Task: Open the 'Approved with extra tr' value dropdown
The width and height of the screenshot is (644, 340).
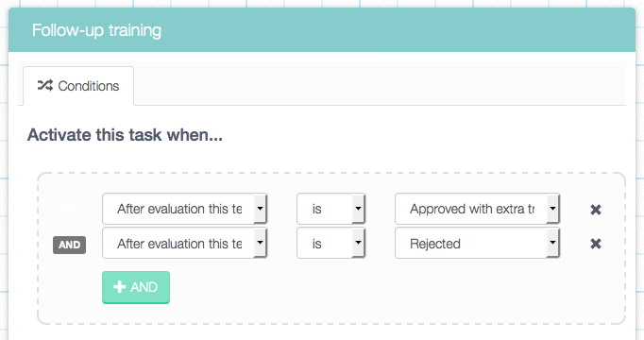Action: pyautogui.click(x=477, y=209)
